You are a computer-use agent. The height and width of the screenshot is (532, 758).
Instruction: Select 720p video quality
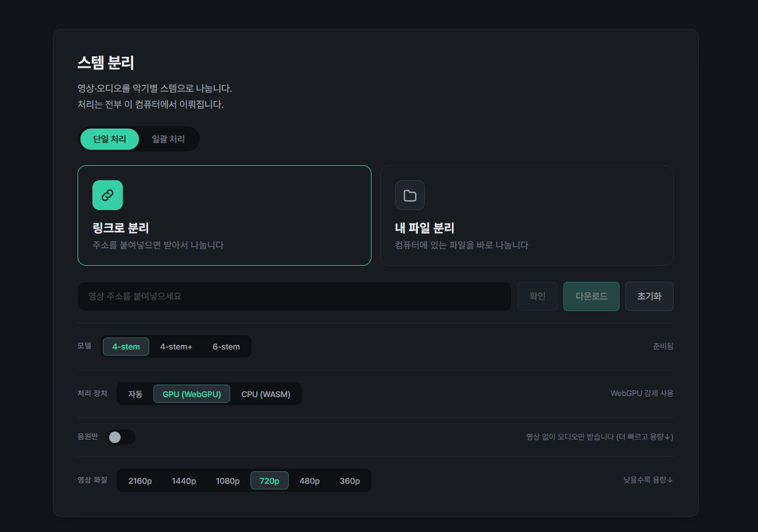270,480
